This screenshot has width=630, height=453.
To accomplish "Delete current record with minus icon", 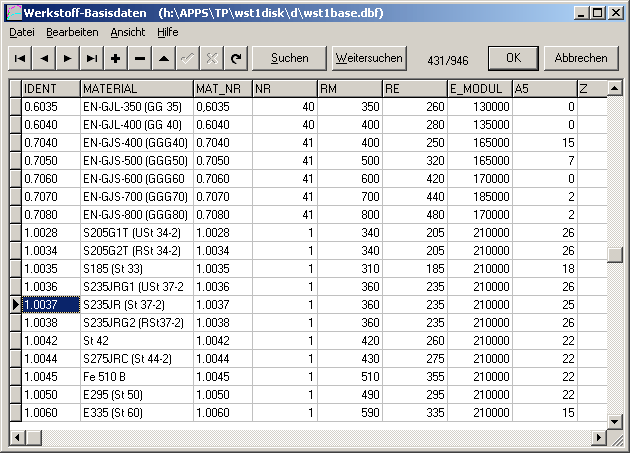I will [140, 59].
